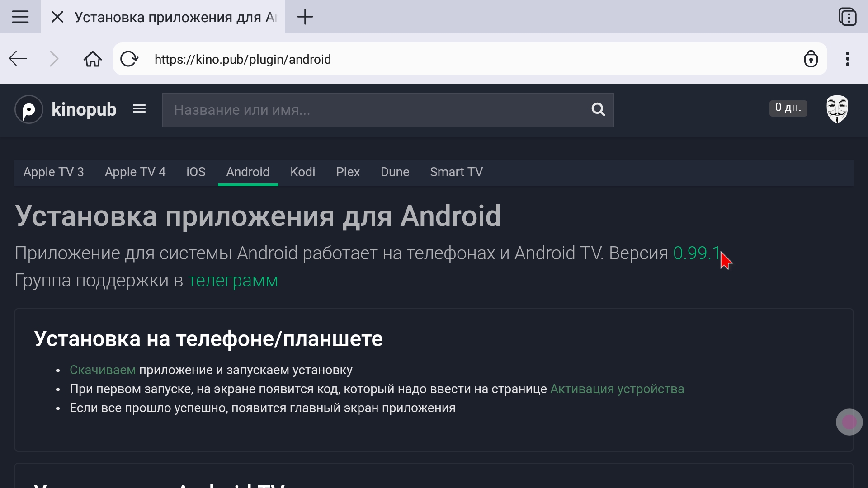
Task: Switch to the Apple TV 4 tab
Action: (135, 172)
